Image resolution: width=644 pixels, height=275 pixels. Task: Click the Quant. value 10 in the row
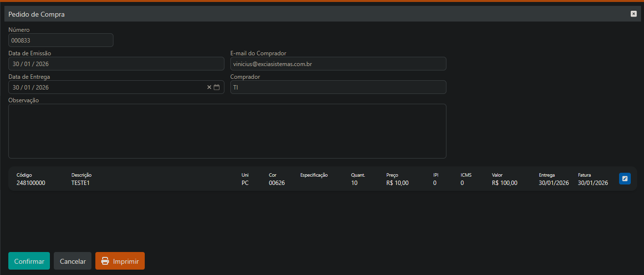coord(355,183)
